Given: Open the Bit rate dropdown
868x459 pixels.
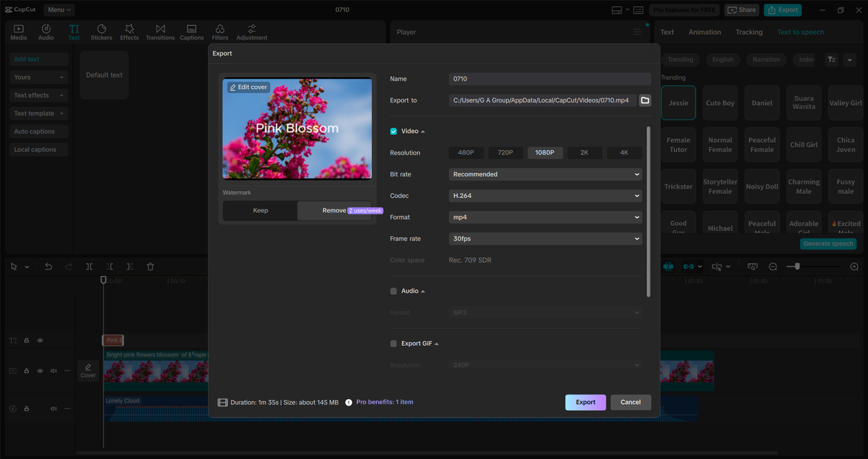Looking at the screenshot, I should [x=545, y=174].
